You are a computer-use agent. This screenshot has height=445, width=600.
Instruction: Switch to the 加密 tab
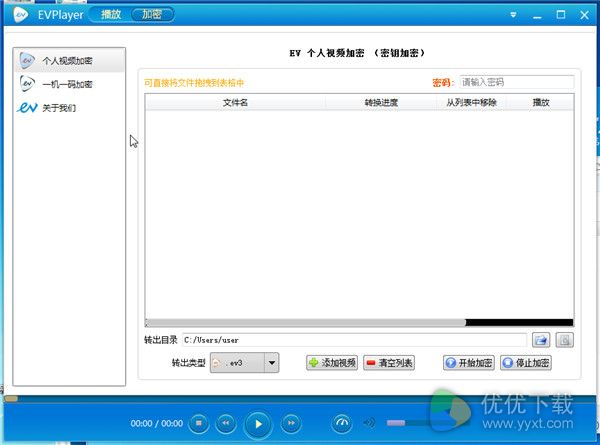tap(152, 15)
